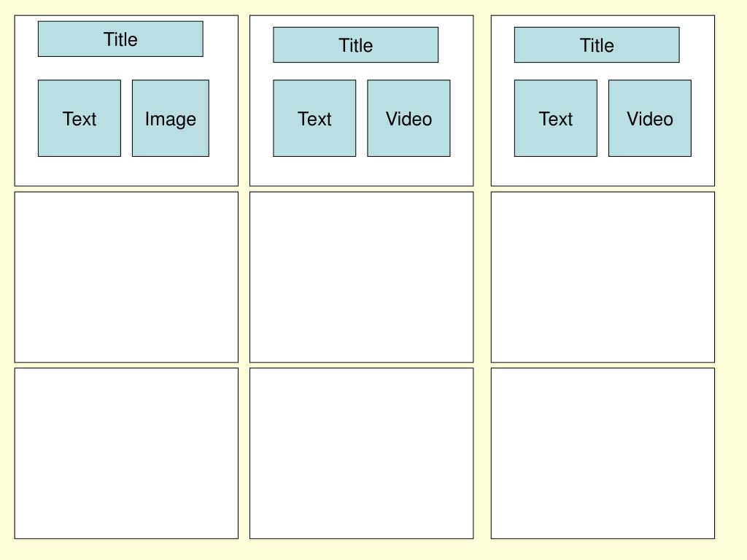This screenshot has width=747, height=560.
Task: Click the empty panel at the grid center
Action: pos(362,277)
